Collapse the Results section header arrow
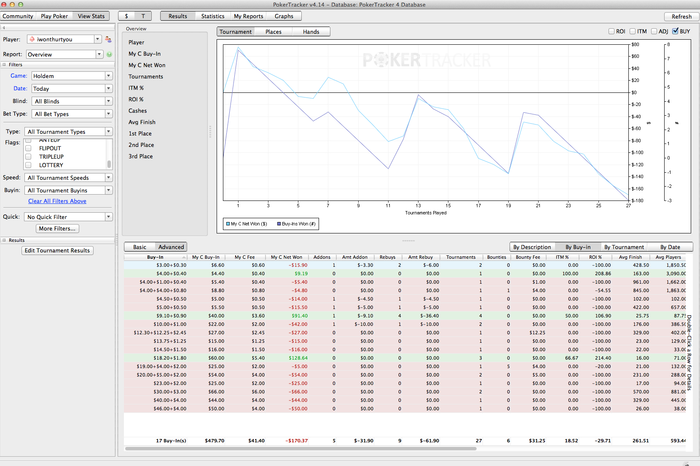This screenshot has width=700, height=466. [x=4, y=240]
